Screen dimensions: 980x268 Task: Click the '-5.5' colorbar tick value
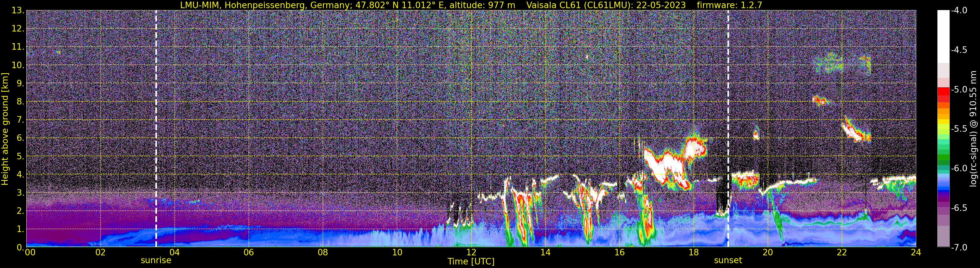(x=959, y=129)
